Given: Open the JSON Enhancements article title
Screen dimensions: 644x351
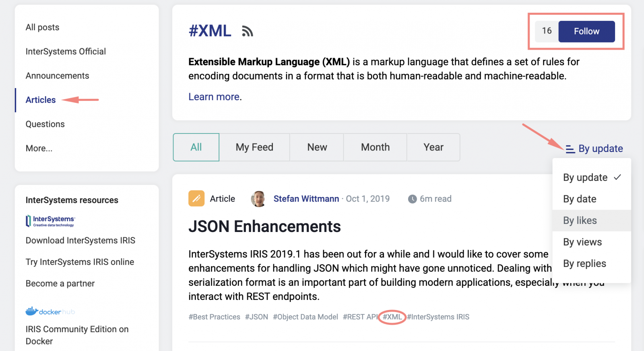Looking at the screenshot, I should [264, 227].
